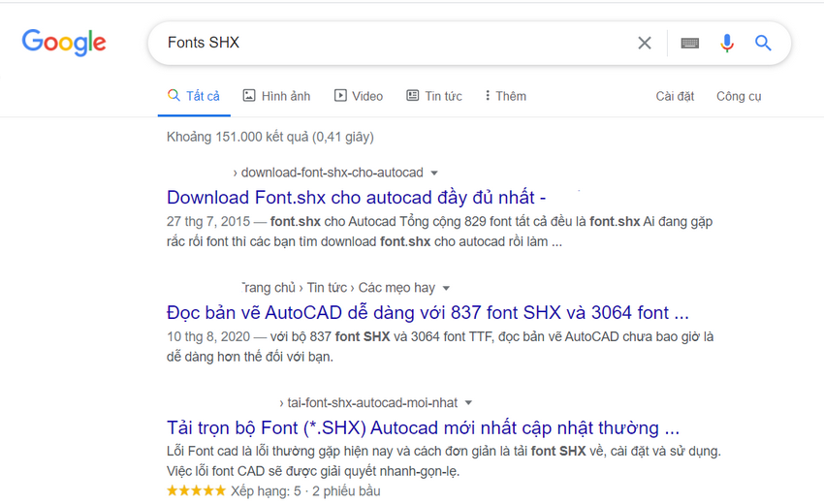Click the Google logo

click(64, 42)
